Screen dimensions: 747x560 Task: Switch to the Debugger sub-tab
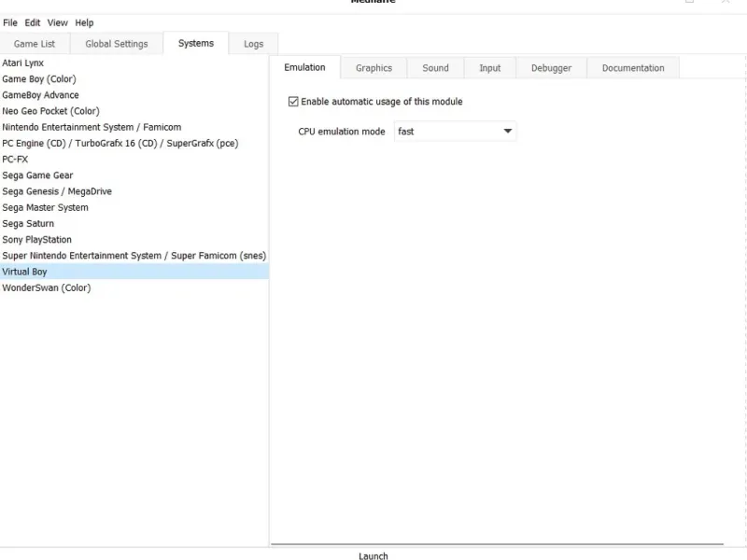point(551,68)
